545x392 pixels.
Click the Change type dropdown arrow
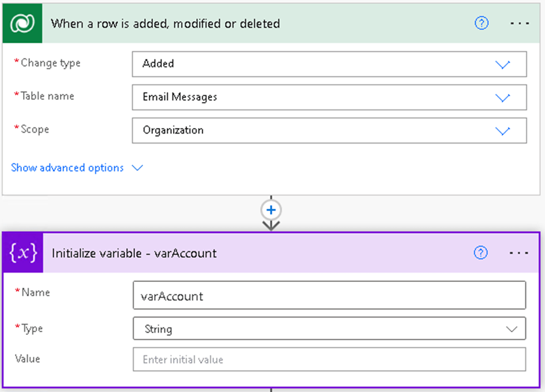pyautogui.click(x=503, y=65)
